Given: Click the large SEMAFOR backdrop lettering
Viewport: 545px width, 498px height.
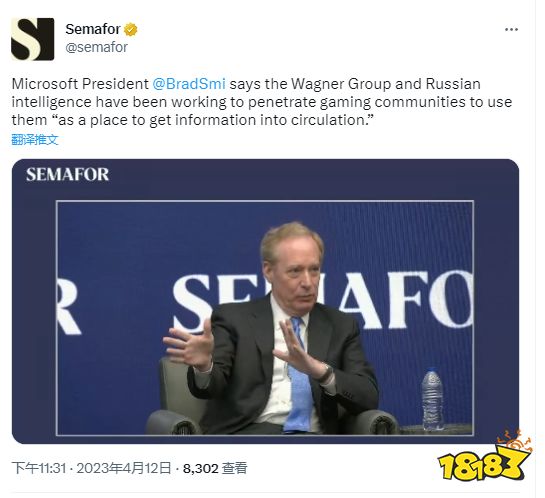Looking at the screenshot, I should pyautogui.click(x=323, y=301).
